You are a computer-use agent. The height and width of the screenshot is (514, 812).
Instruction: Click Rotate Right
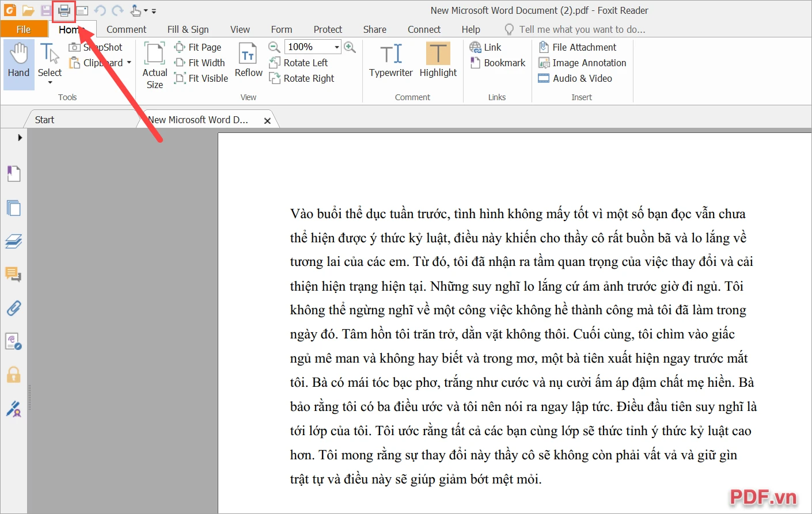click(x=301, y=78)
